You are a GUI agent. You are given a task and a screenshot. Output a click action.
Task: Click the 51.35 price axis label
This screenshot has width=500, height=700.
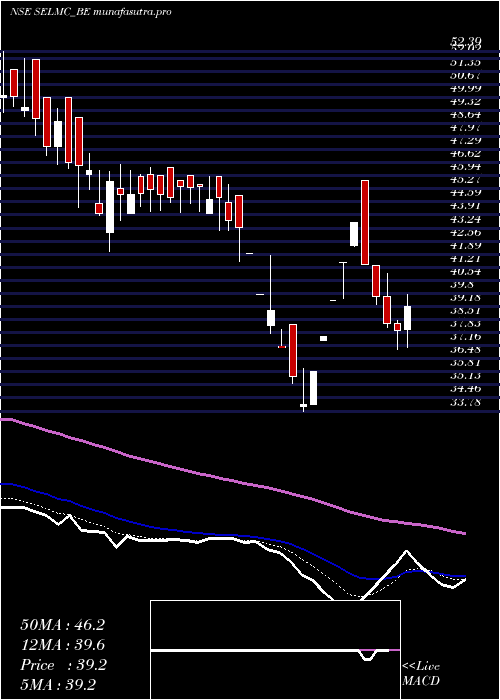pyautogui.click(x=464, y=62)
